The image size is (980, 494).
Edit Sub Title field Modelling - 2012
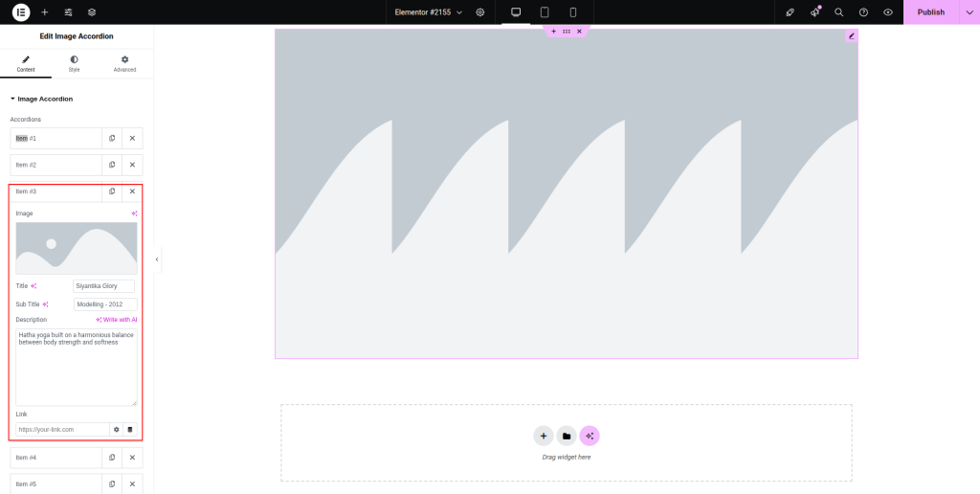pyautogui.click(x=105, y=304)
